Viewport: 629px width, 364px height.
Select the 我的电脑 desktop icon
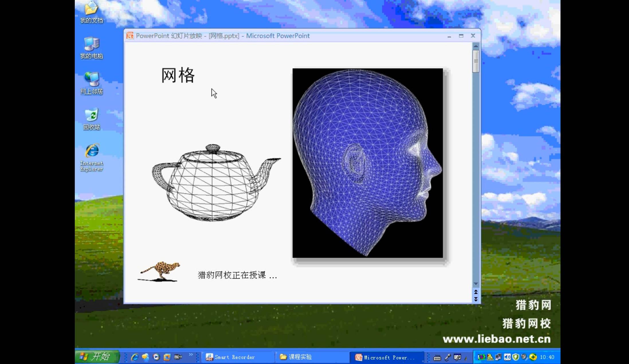pos(91,47)
